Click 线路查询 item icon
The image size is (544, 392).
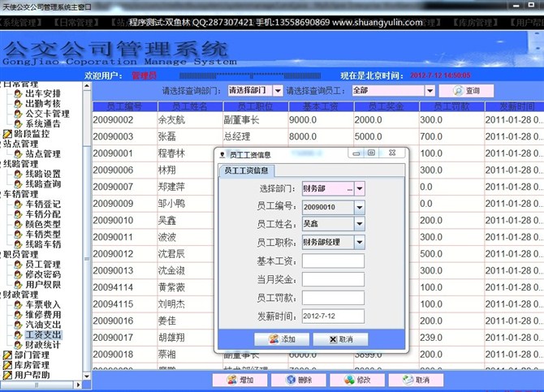19,184
